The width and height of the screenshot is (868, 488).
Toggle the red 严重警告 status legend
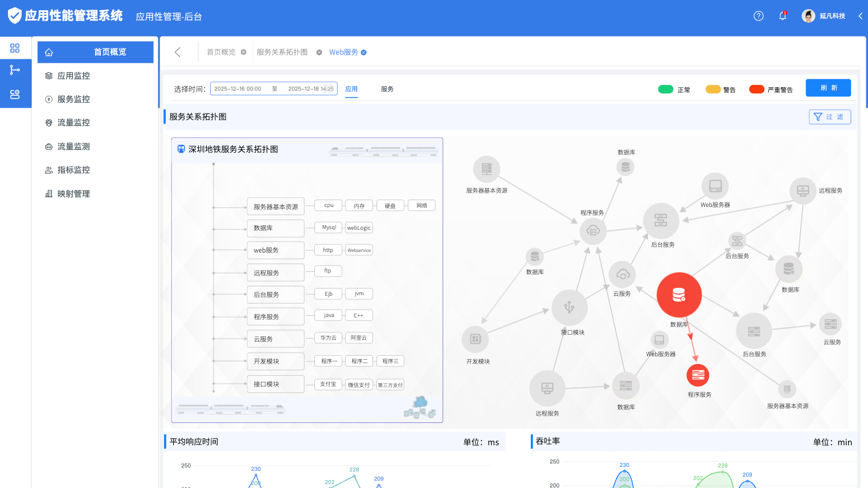click(x=756, y=90)
